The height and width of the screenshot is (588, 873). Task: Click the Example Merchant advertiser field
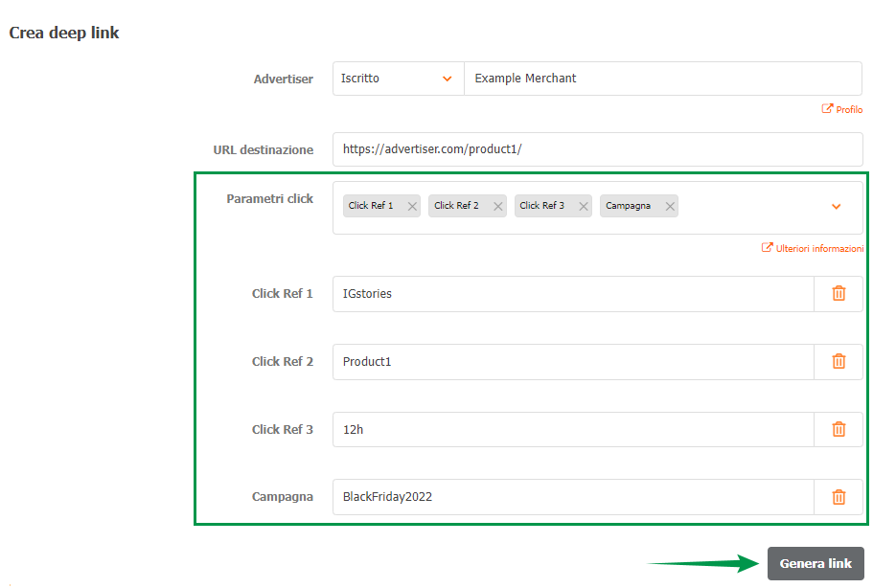click(x=662, y=79)
